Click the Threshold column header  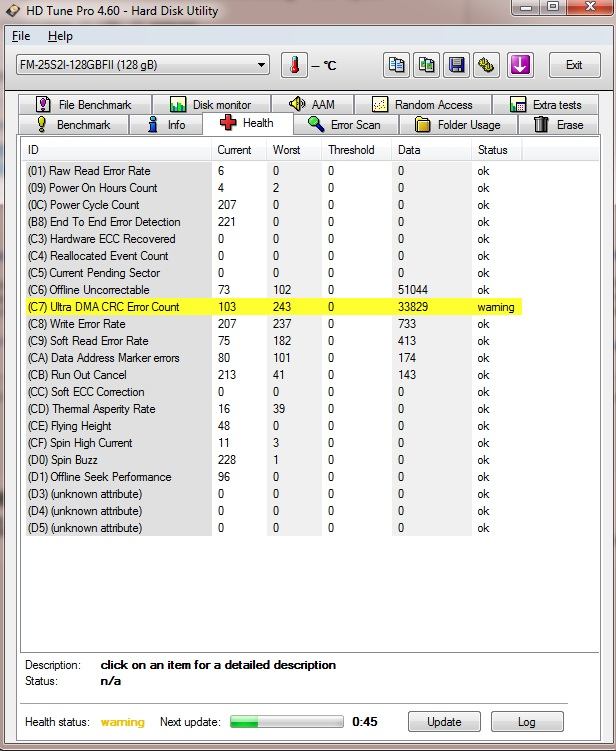coord(356,150)
